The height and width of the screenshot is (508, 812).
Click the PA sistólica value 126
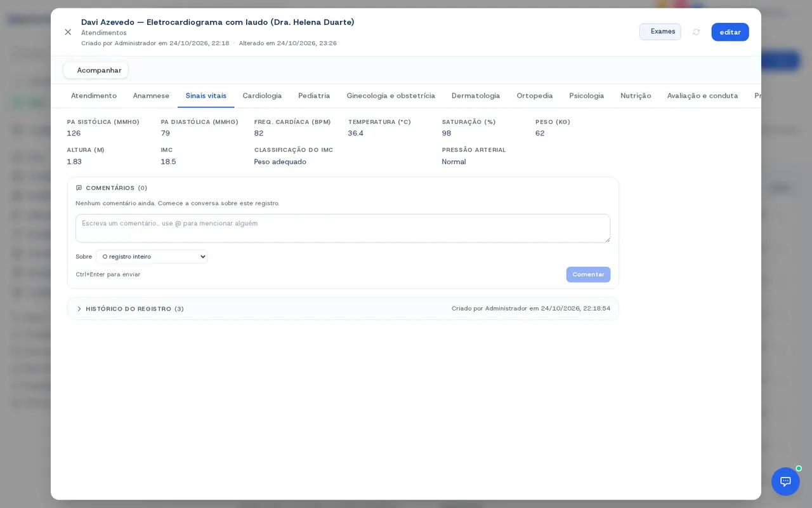[74, 133]
